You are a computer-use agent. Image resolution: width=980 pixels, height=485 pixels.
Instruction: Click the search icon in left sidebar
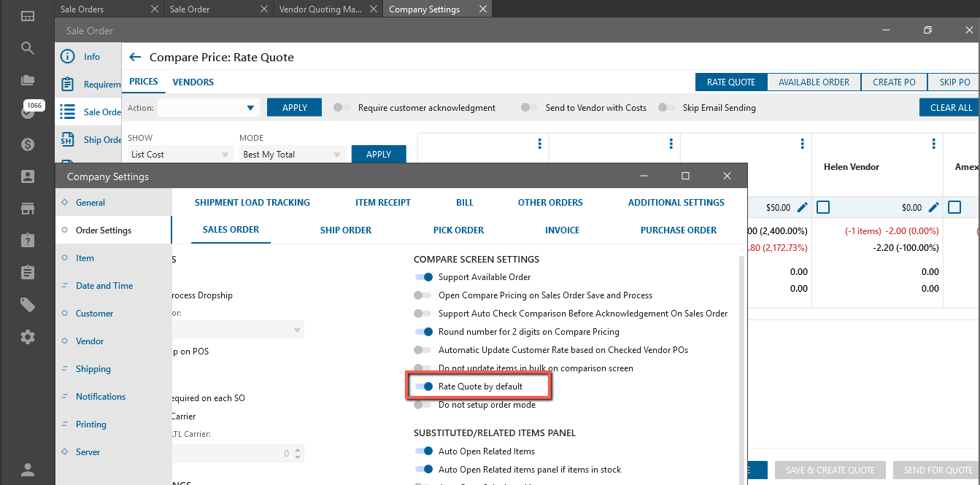tap(27, 48)
